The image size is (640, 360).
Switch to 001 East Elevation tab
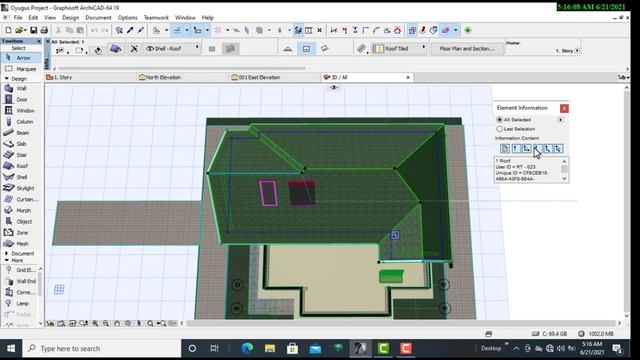(x=275, y=77)
